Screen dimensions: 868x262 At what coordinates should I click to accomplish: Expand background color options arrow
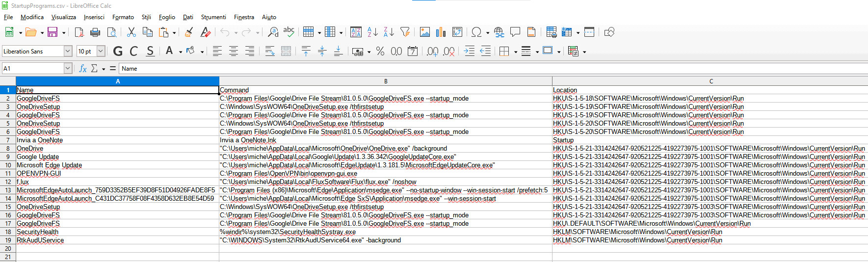tap(202, 52)
